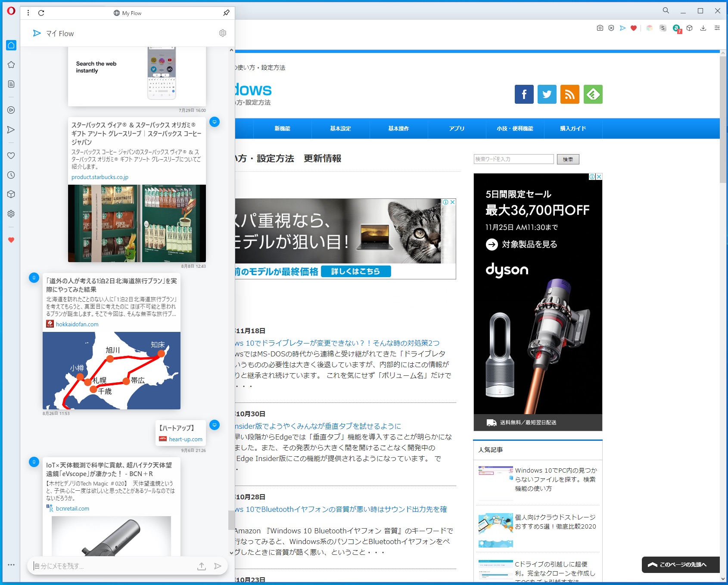Image resolution: width=728 pixels, height=585 pixels.
Task: Open extensions cube icon in toolbar
Action: pos(690,28)
